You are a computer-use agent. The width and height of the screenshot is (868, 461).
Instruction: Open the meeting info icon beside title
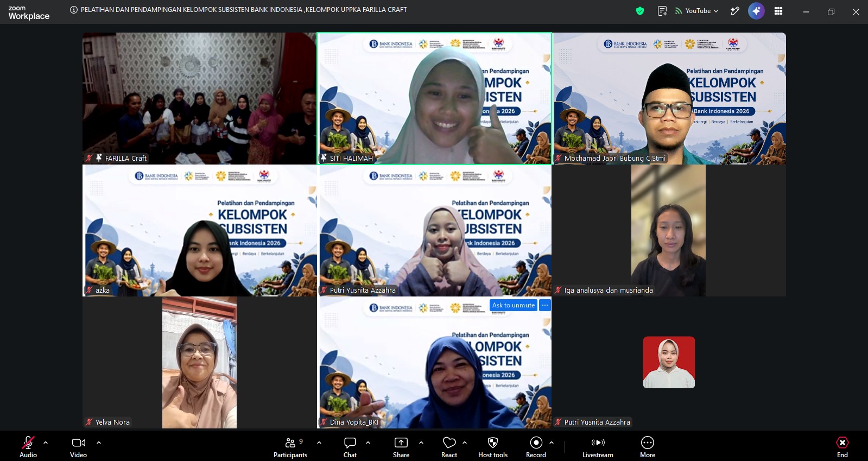[x=74, y=10]
